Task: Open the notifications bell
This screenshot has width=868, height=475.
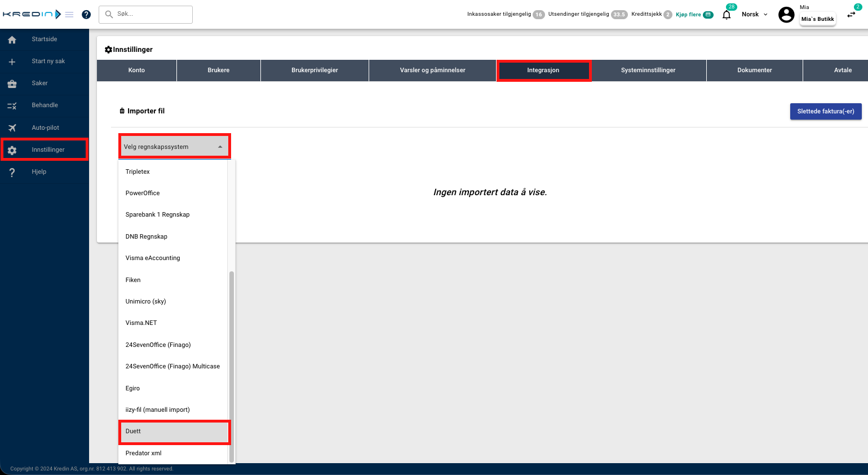Action: click(727, 15)
